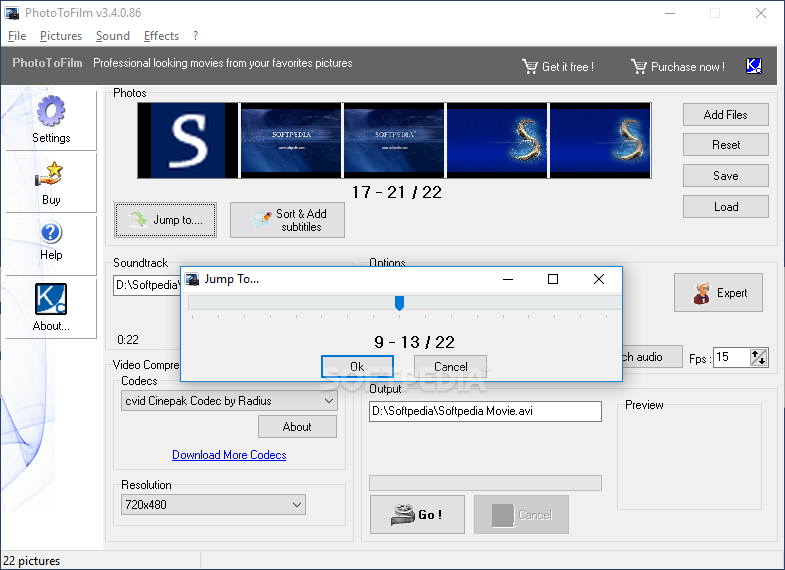The height and width of the screenshot is (570, 785).
Task: Expand the Codecs dropdown
Action: tap(329, 401)
